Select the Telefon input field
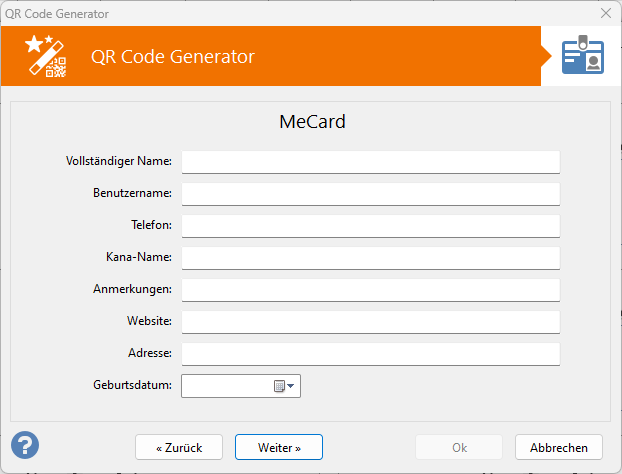The width and height of the screenshot is (622, 474). 370,226
